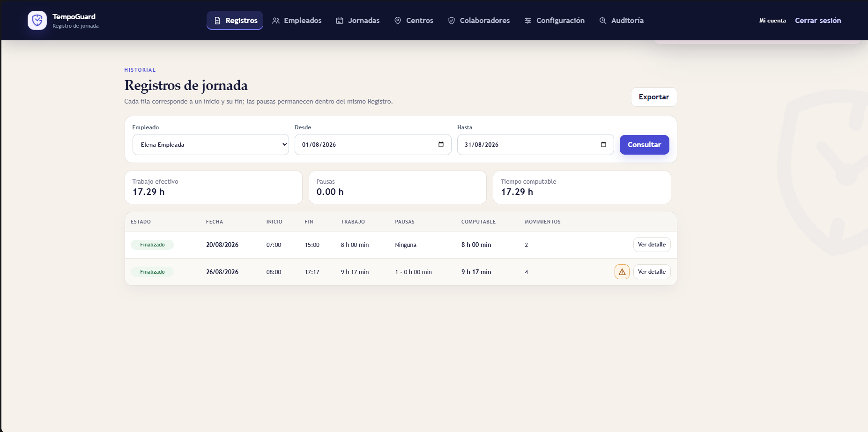Image resolution: width=868 pixels, height=432 pixels.
Task: Click the 9 h 17 min computable value
Action: pos(476,272)
